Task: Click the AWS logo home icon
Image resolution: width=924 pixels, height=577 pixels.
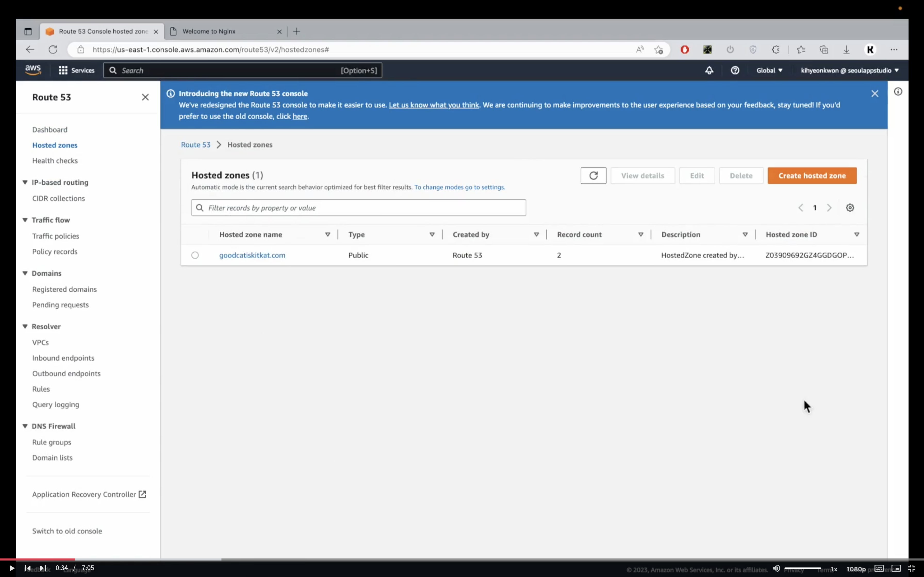Action: point(33,70)
